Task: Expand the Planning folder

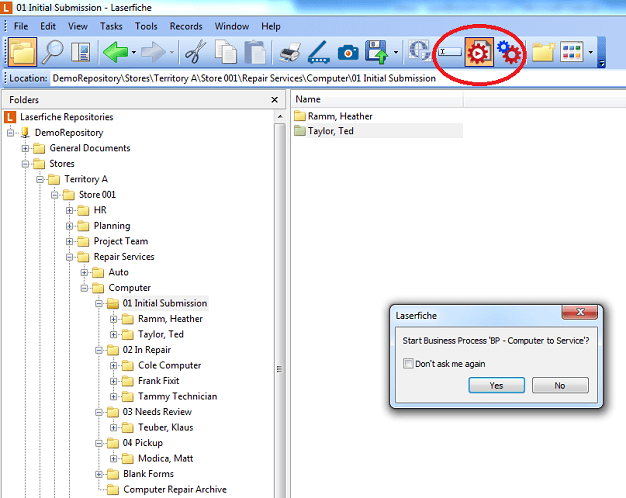Action: [x=69, y=226]
